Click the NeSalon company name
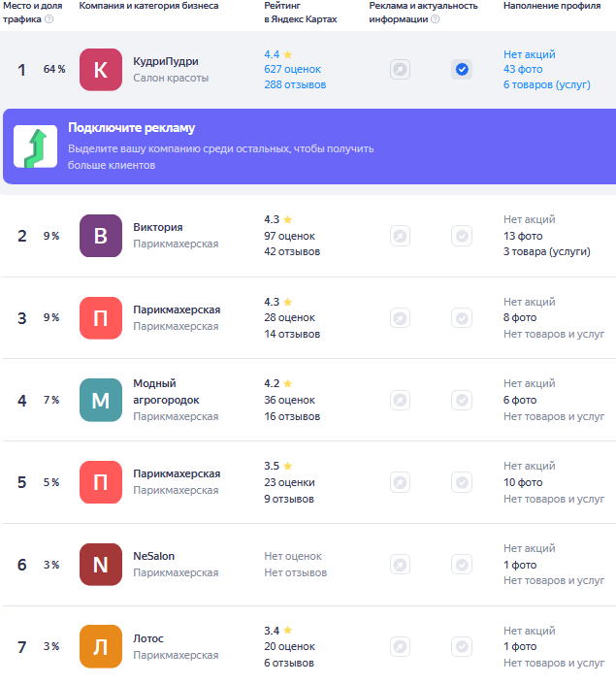Screen dimensions: 616x684 [x=154, y=556]
